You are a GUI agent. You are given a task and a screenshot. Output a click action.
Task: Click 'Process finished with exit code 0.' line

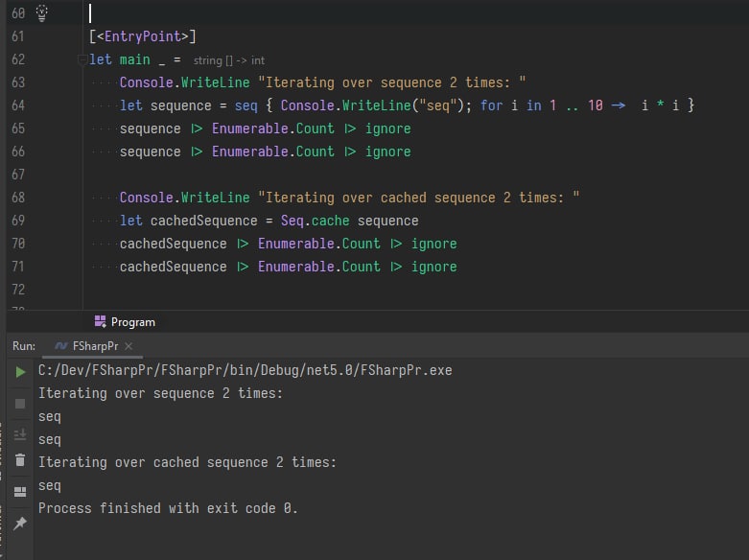168,508
